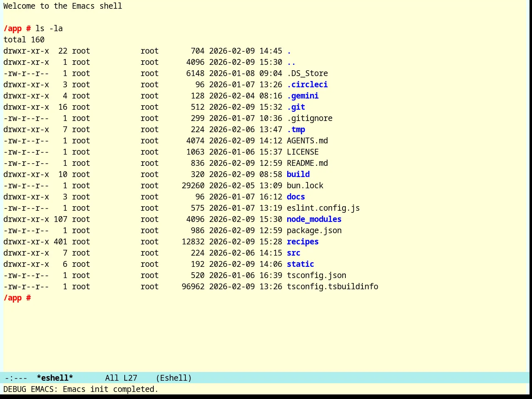This screenshot has height=399, width=532.
Task: Click the timestamp 15:32 for .git
Action: (271, 107)
